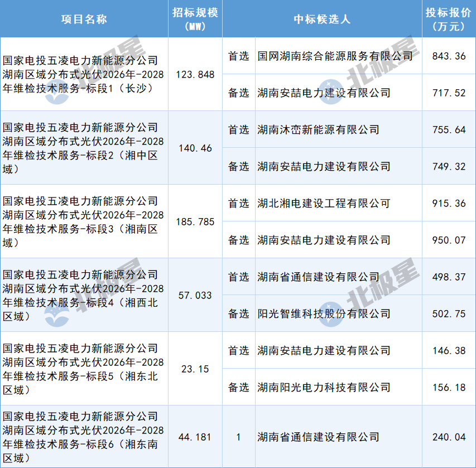
Task: Click the 240.04 bid price
Action: point(449,437)
